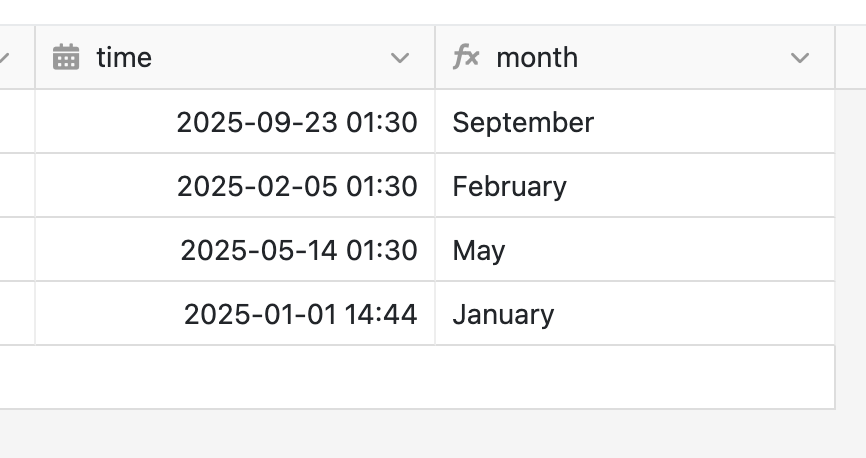Select the 2025-02-05 01:30 time cell
Viewport: 866px width, 458px height.
click(x=296, y=186)
